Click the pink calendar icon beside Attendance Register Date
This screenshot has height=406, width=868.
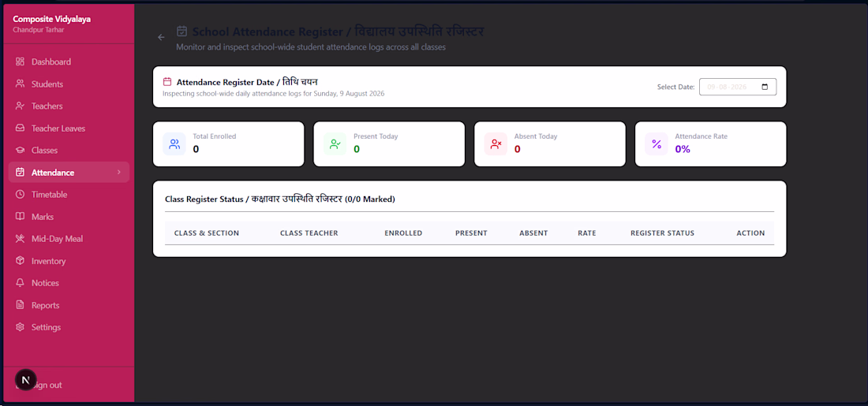click(167, 82)
